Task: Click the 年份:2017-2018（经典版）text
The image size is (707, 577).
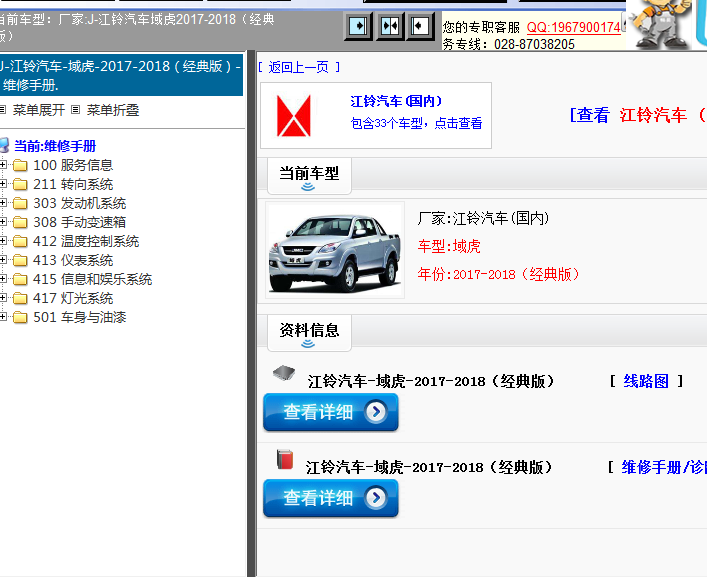Action: point(499,274)
